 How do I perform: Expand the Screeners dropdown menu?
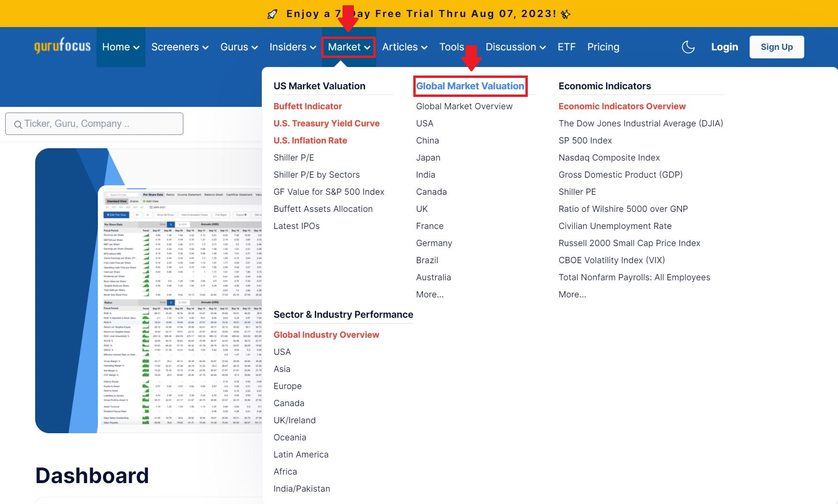[x=180, y=47]
